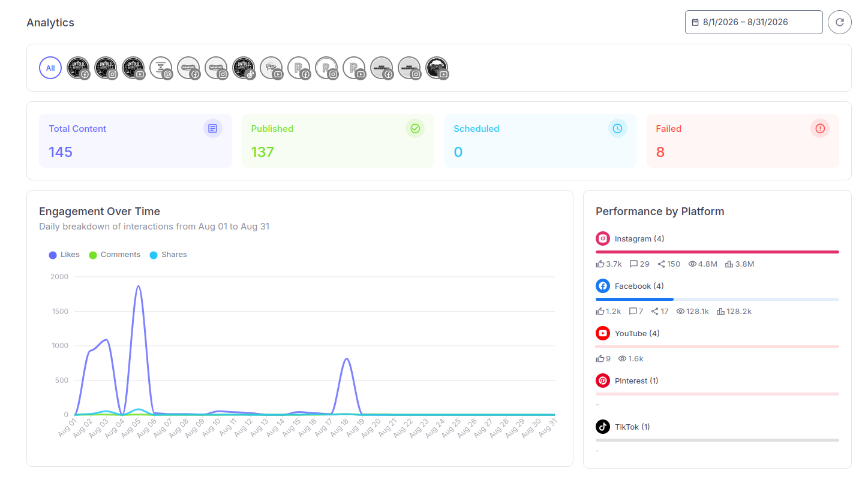Click the Facebook likes thumbs-up icon

click(600, 311)
